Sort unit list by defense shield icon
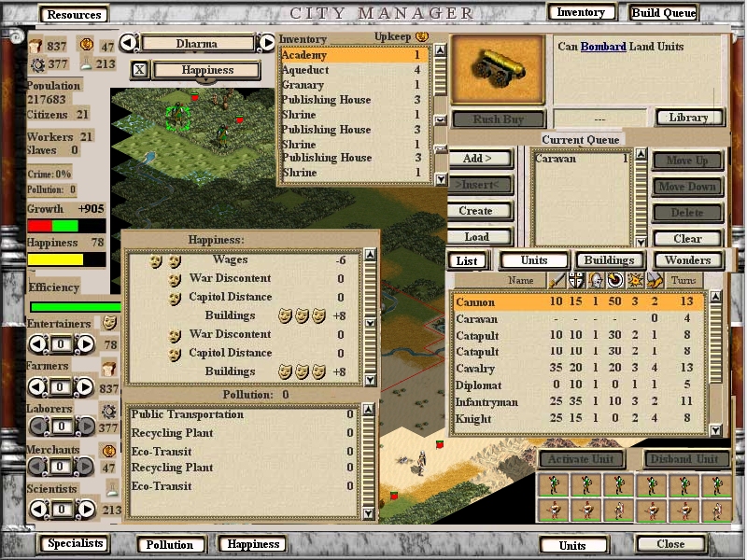747x560 pixels. [x=575, y=280]
